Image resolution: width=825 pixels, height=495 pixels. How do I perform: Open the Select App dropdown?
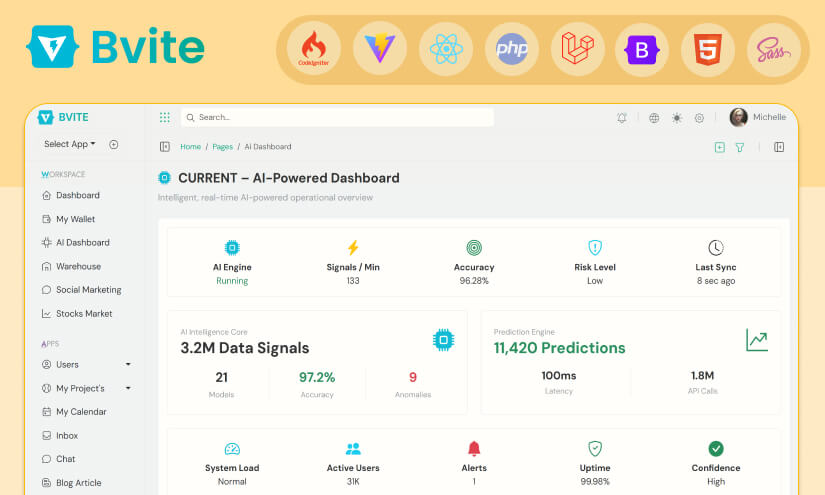point(70,144)
